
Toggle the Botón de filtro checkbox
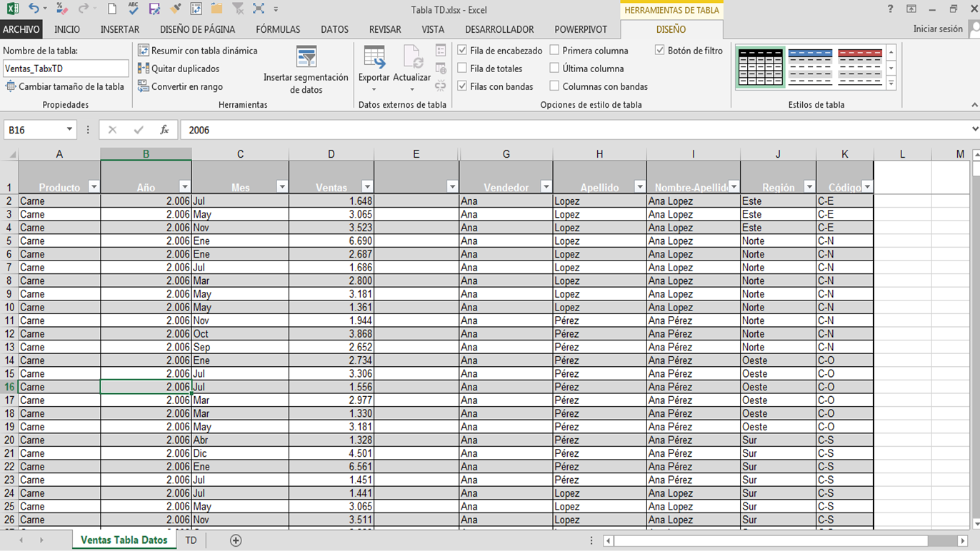[659, 51]
